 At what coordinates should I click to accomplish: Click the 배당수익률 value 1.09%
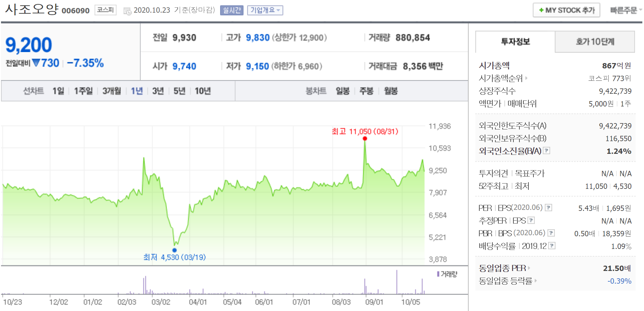[621, 246]
